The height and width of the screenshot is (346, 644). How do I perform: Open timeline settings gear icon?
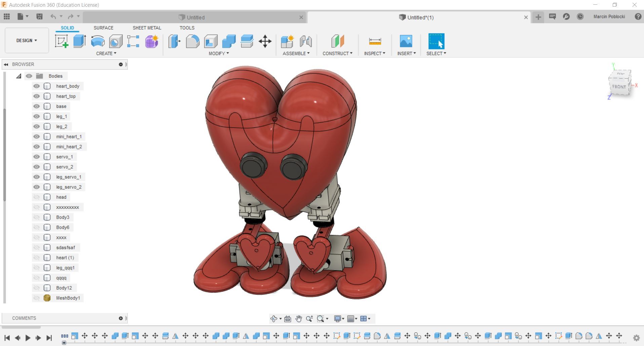click(x=636, y=338)
